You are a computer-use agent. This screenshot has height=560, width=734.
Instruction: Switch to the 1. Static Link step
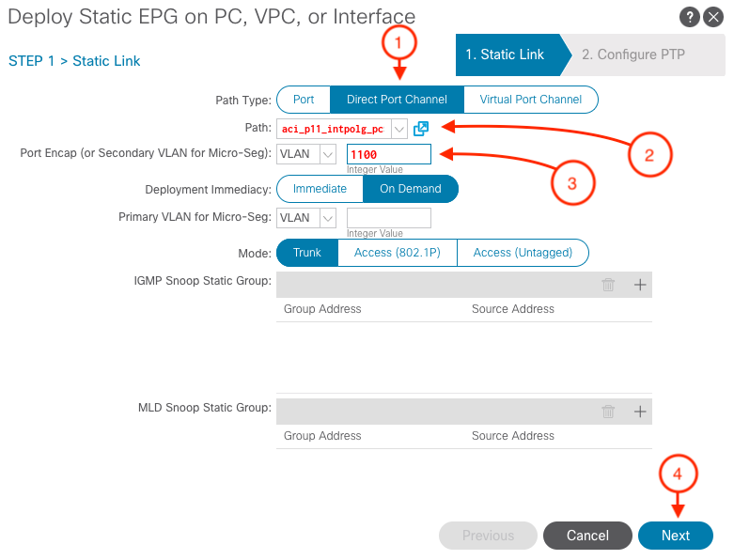pyautogui.click(x=505, y=54)
